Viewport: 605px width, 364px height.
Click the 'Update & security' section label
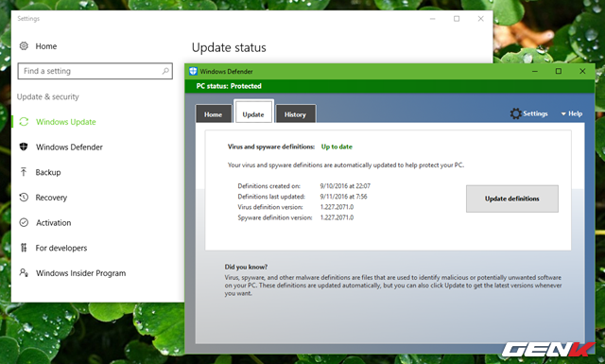[48, 96]
